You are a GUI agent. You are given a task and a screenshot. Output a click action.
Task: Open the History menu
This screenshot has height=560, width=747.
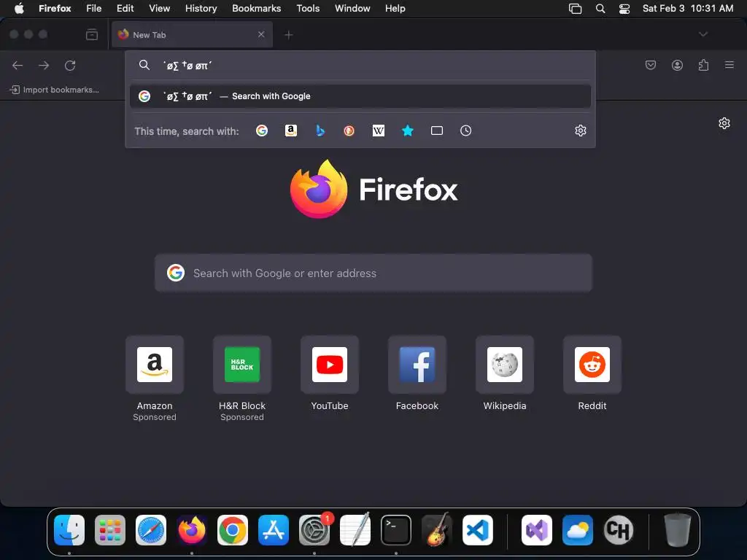coord(201,8)
